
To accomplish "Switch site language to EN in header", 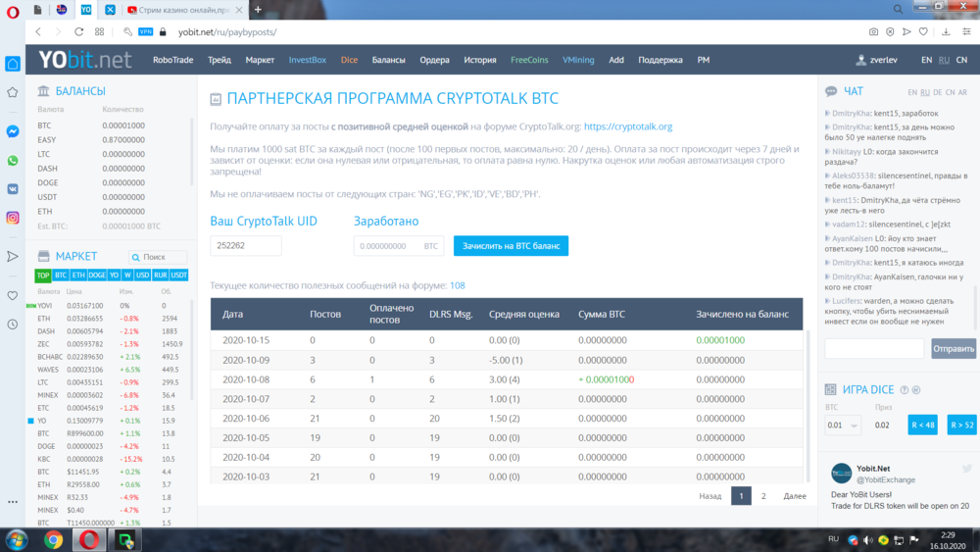I will (x=926, y=60).
